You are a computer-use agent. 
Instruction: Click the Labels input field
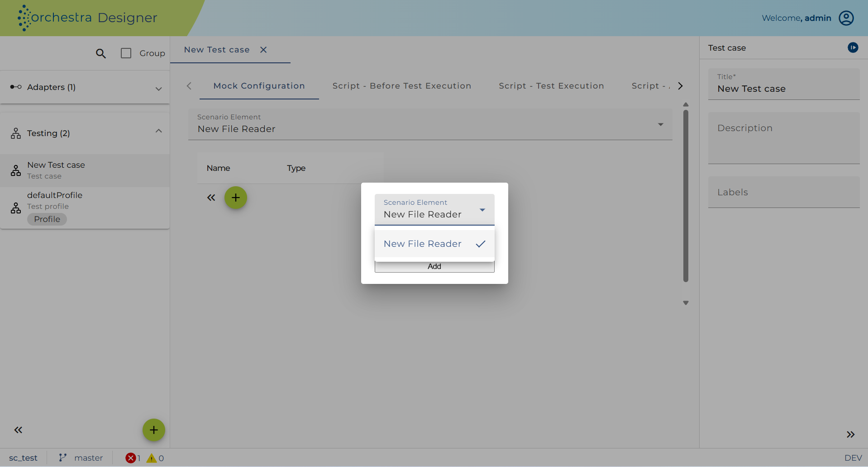(784, 192)
